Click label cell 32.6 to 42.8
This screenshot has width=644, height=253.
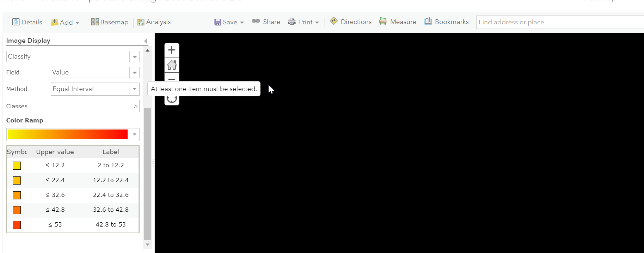point(111,210)
